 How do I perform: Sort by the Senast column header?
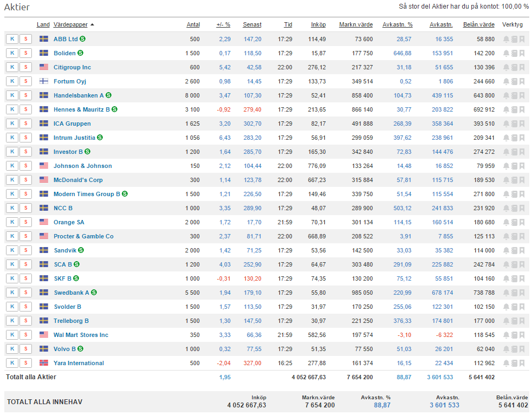point(252,24)
